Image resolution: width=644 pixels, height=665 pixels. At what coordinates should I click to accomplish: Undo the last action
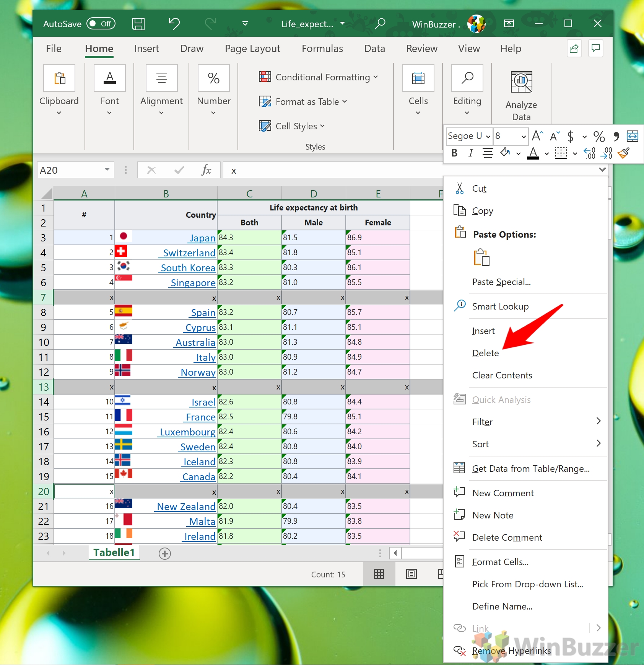(x=174, y=24)
